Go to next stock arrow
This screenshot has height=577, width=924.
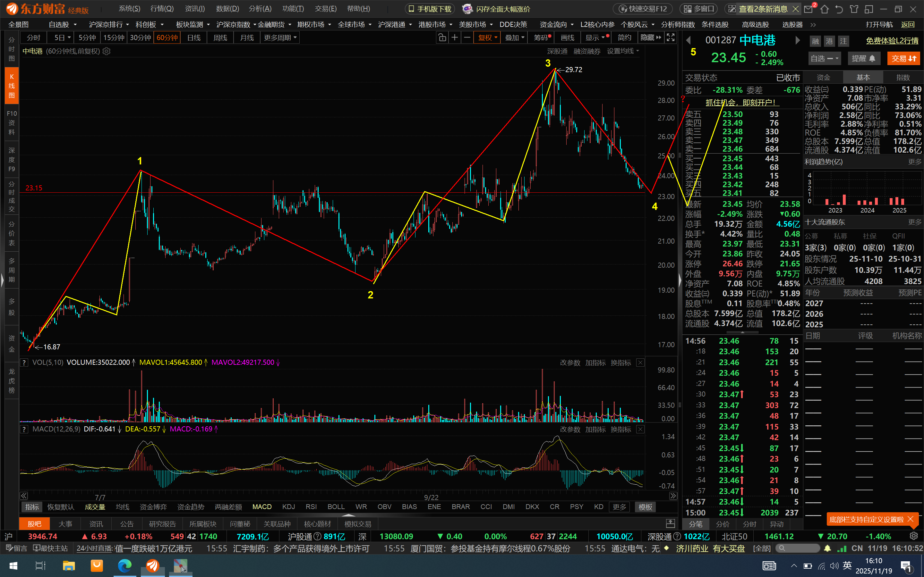(797, 40)
